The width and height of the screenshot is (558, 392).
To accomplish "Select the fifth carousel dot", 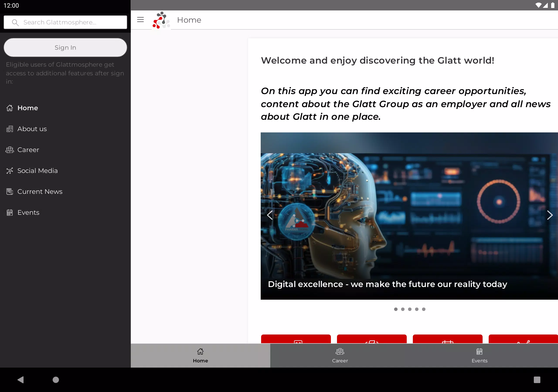I will coord(424,309).
